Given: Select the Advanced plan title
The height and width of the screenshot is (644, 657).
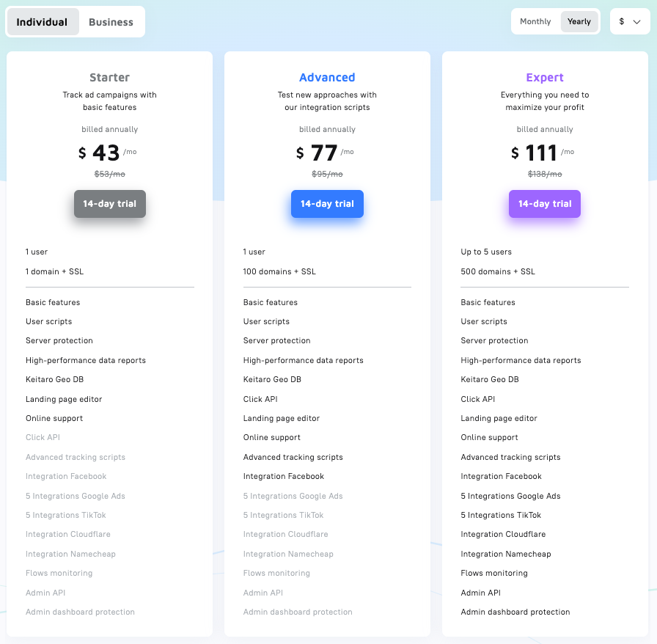Looking at the screenshot, I should 327,77.
